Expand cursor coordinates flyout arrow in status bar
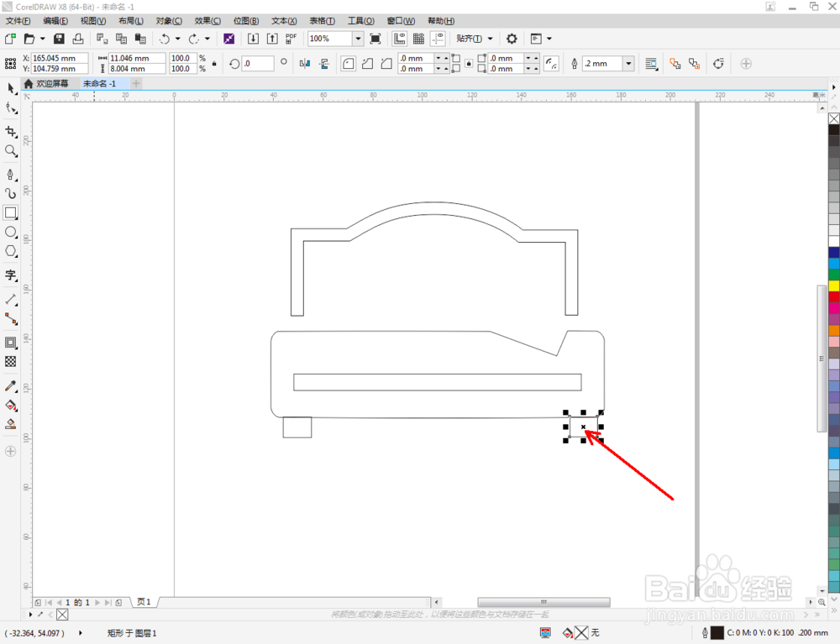 pos(81,633)
